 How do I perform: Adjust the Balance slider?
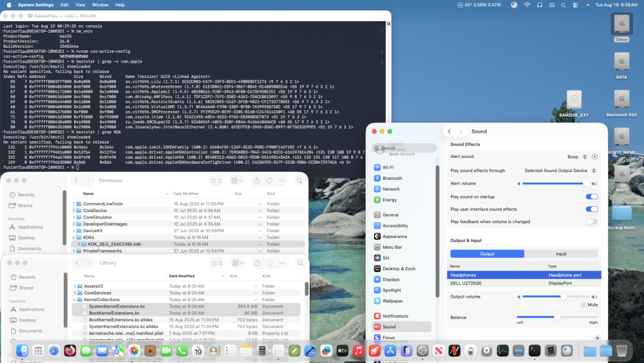click(557, 317)
